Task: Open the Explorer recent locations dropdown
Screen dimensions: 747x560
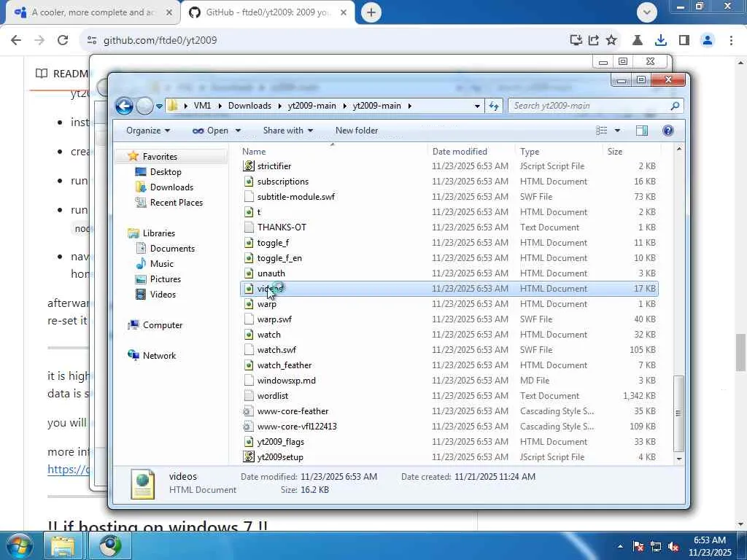Action: coord(159,106)
